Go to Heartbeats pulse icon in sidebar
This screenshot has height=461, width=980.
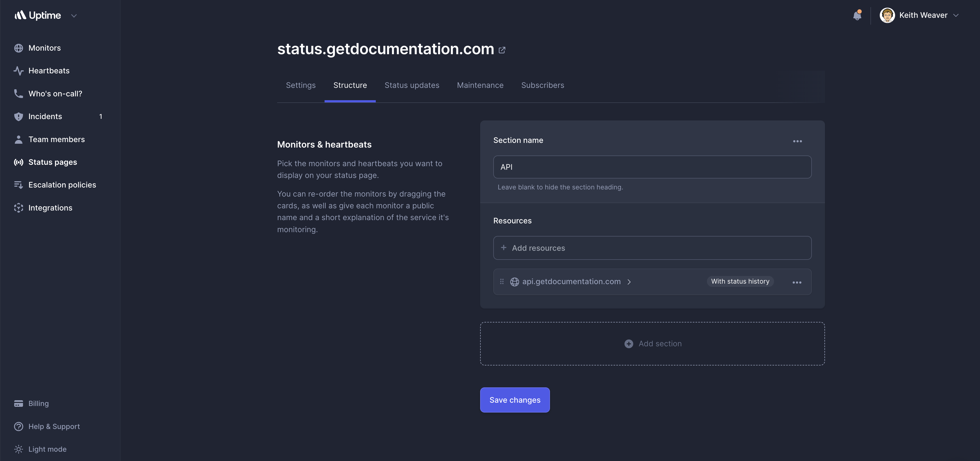pyautogui.click(x=18, y=71)
